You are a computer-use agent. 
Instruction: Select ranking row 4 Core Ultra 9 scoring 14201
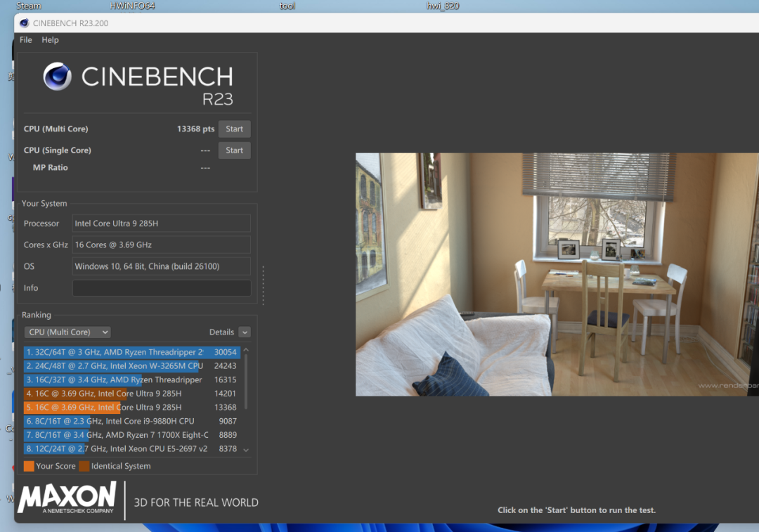pyautogui.click(x=131, y=394)
